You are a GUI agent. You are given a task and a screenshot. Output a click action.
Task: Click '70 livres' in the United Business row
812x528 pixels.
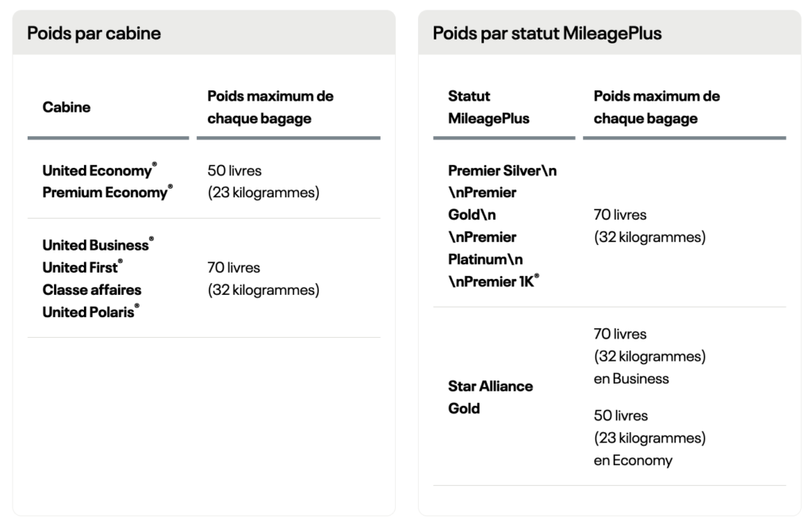pos(233,268)
